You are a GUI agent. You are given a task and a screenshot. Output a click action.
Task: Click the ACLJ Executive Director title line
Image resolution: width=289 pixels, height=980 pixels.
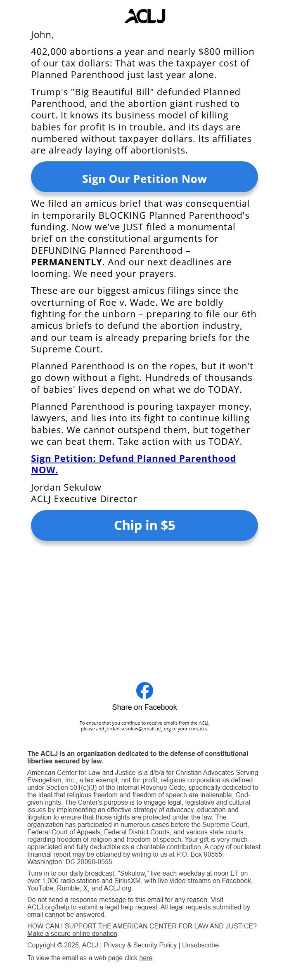(84, 498)
